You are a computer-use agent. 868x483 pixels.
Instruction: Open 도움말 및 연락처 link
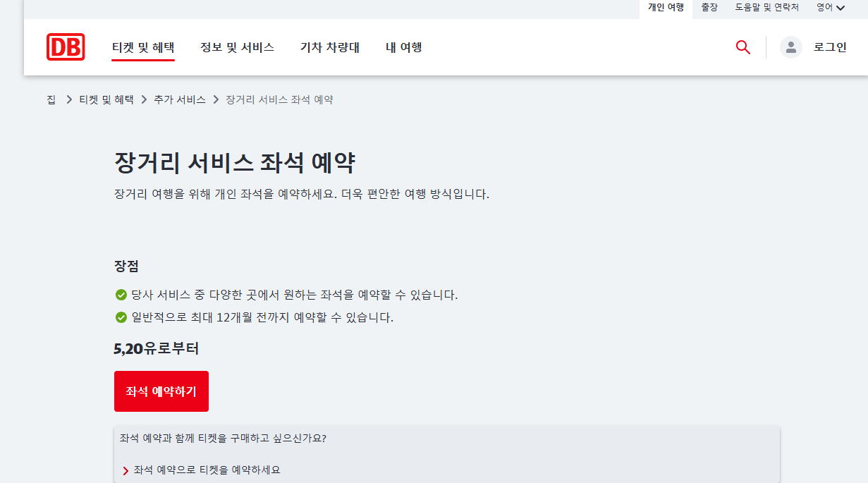pos(766,8)
